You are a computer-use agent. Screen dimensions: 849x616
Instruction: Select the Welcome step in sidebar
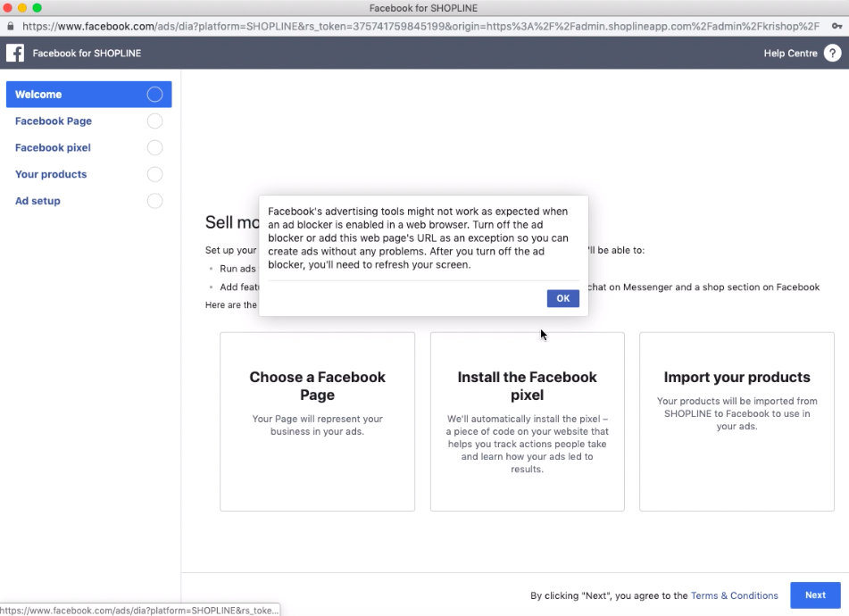click(x=88, y=95)
